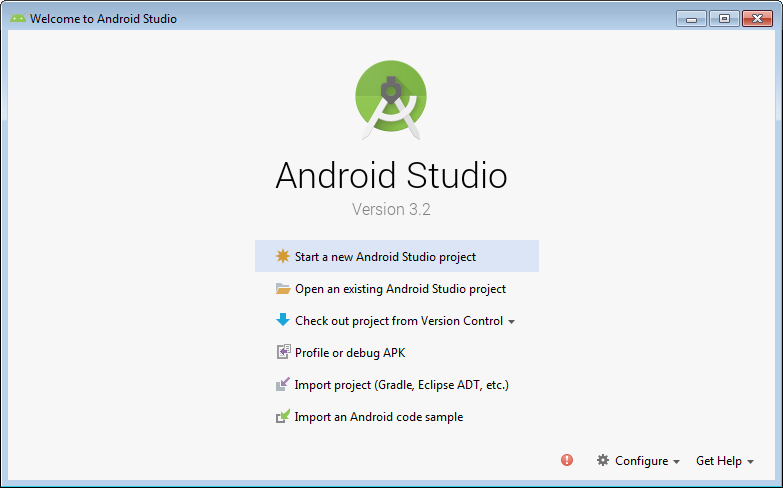This screenshot has width=783, height=488.
Task: Click the large Android Studio logo
Action: click(391, 97)
